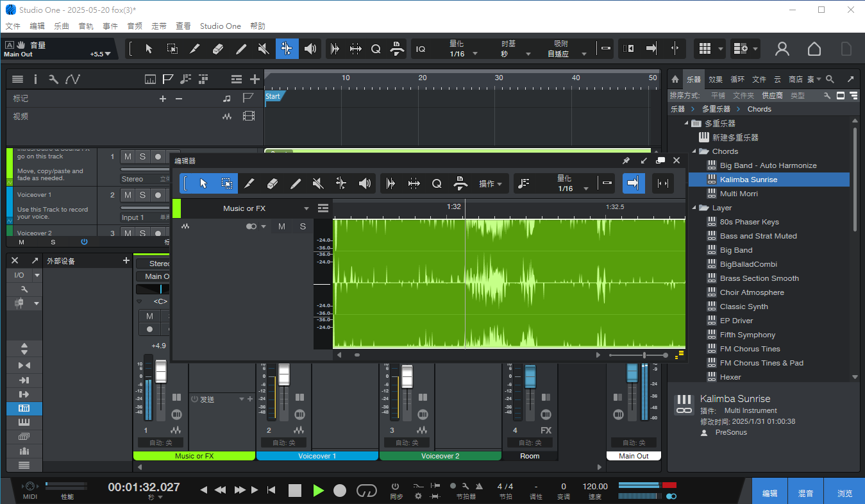The image size is (865, 504).
Task: Collapse the Chords folder in the browser
Action: tap(693, 151)
